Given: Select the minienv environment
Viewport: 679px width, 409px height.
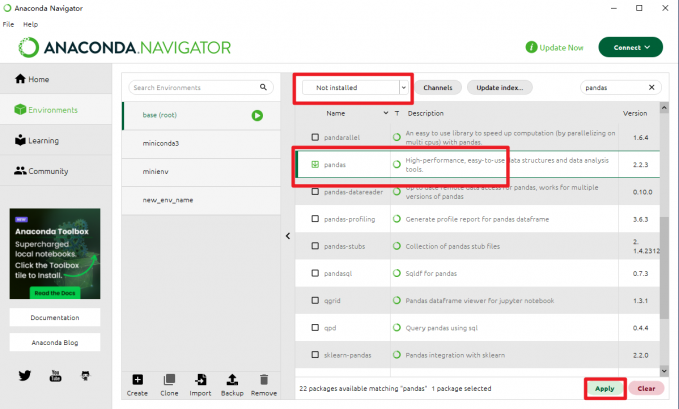Looking at the screenshot, I should click(201, 172).
